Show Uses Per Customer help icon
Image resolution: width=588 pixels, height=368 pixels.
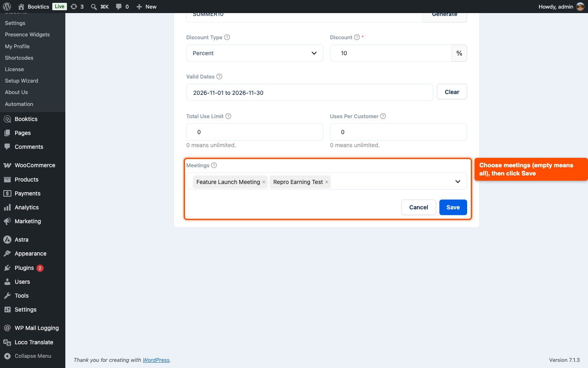click(x=383, y=116)
